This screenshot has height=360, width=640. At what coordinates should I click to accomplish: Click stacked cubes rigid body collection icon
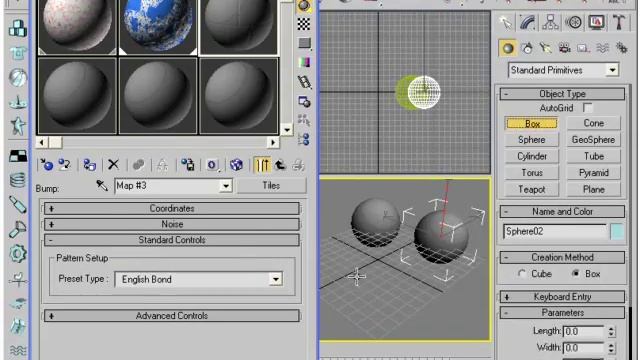click(18, 28)
